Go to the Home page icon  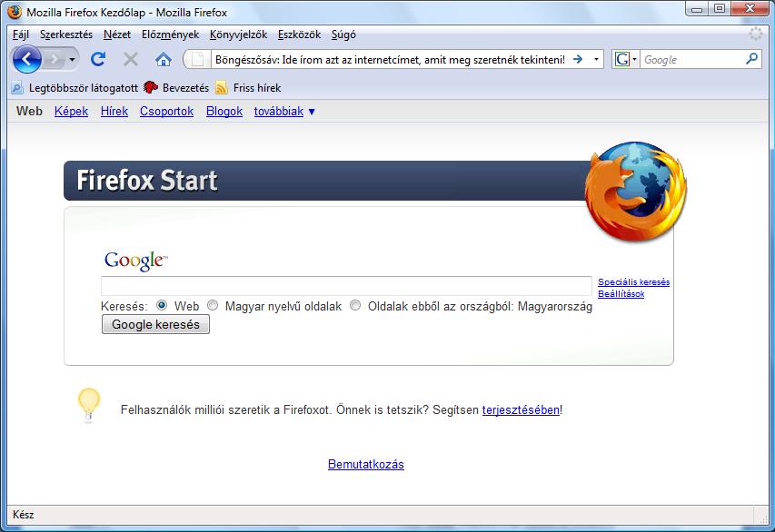point(164,60)
